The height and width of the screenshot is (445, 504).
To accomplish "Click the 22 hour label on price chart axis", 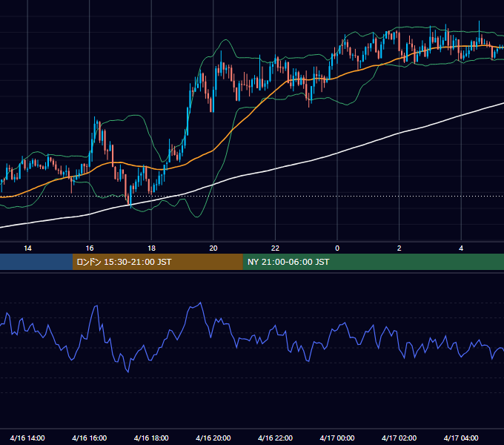I will [275, 248].
